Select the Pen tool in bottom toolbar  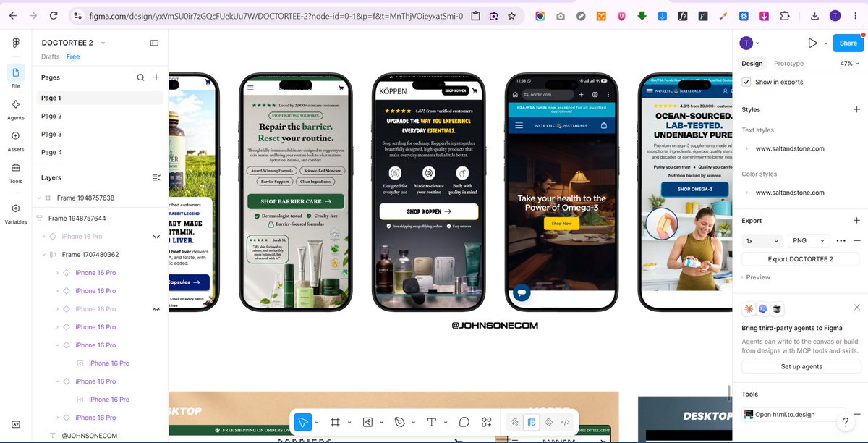tap(400, 422)
